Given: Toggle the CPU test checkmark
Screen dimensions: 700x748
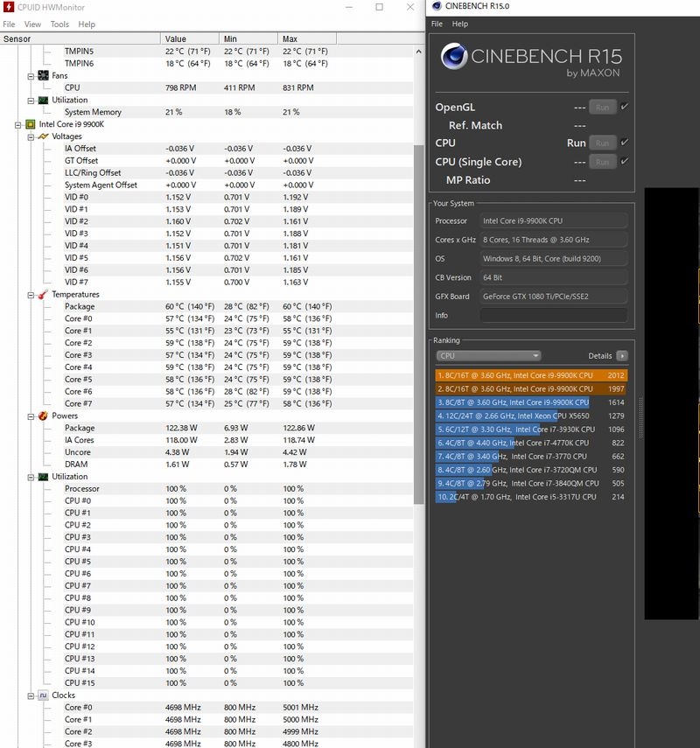Looking at the screenshot, I should coord(624,142).
